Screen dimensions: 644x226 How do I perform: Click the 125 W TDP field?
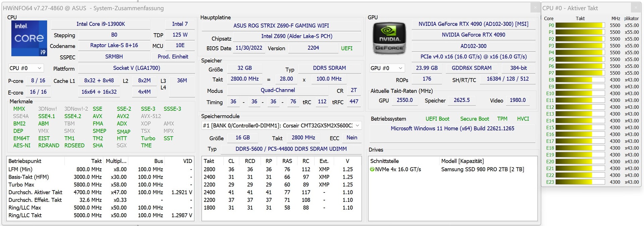pos(180,35)
